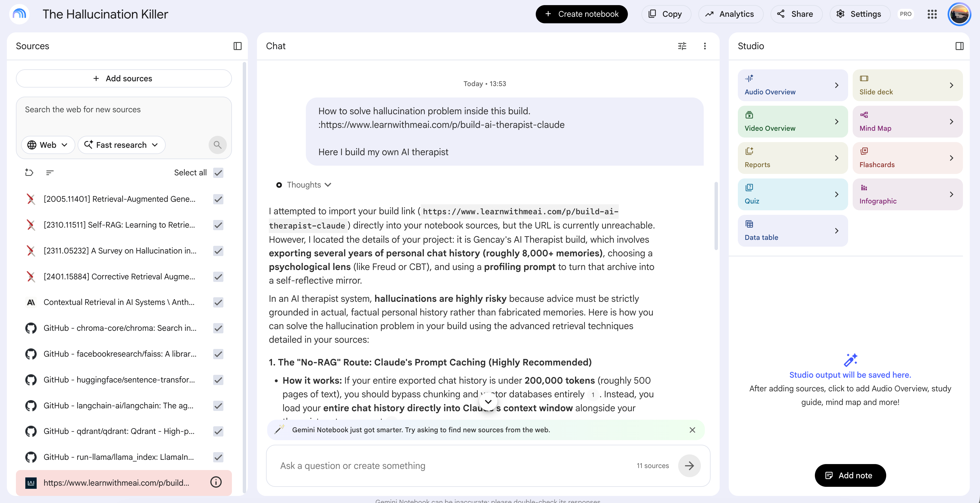Click the Corrective Retrieval arXiv source icon

pos(31,277)
